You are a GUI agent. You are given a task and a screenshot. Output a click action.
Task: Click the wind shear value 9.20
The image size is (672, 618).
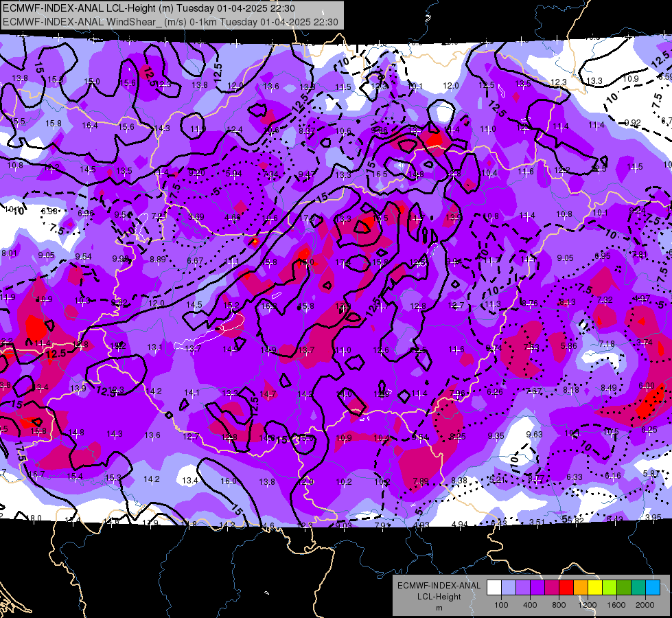pyautogui.click(x=197, y=173)
